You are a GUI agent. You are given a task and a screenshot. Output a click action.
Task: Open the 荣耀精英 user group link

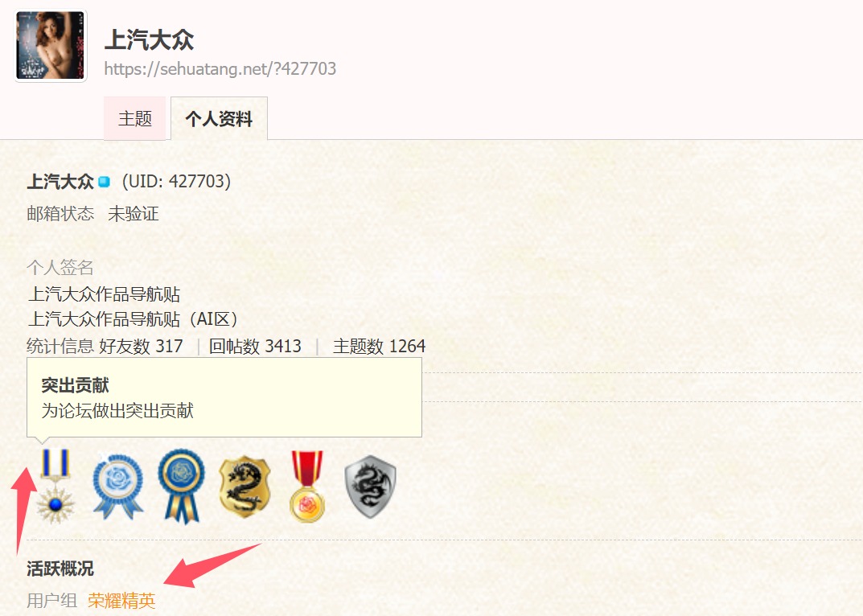click(x=121, y=600)
